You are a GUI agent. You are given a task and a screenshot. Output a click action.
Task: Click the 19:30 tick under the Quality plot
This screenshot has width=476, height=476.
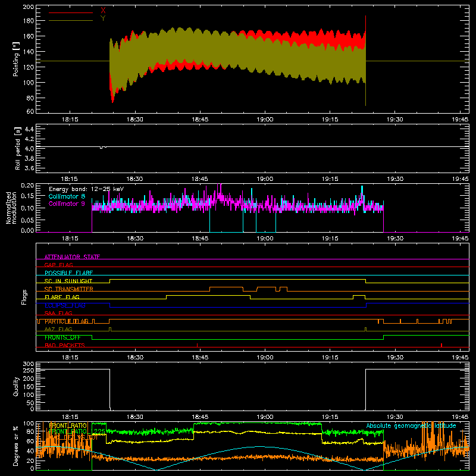click(395, 417)
